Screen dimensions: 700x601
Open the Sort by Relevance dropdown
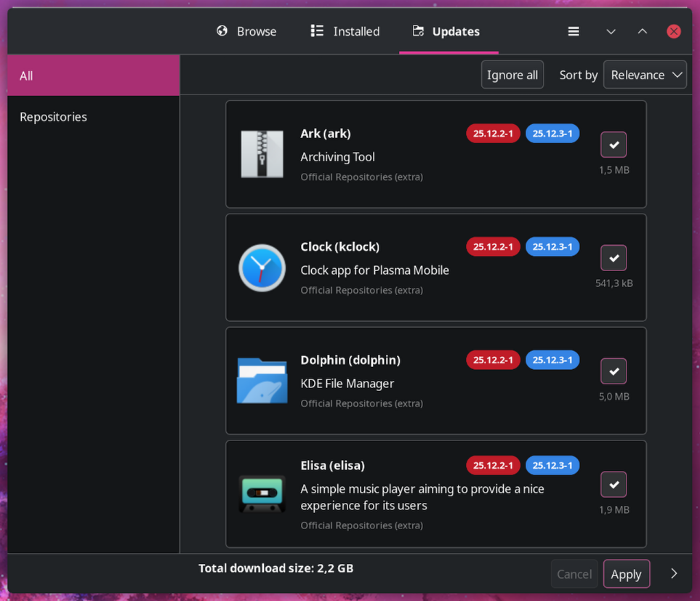[x=645, y=75]
